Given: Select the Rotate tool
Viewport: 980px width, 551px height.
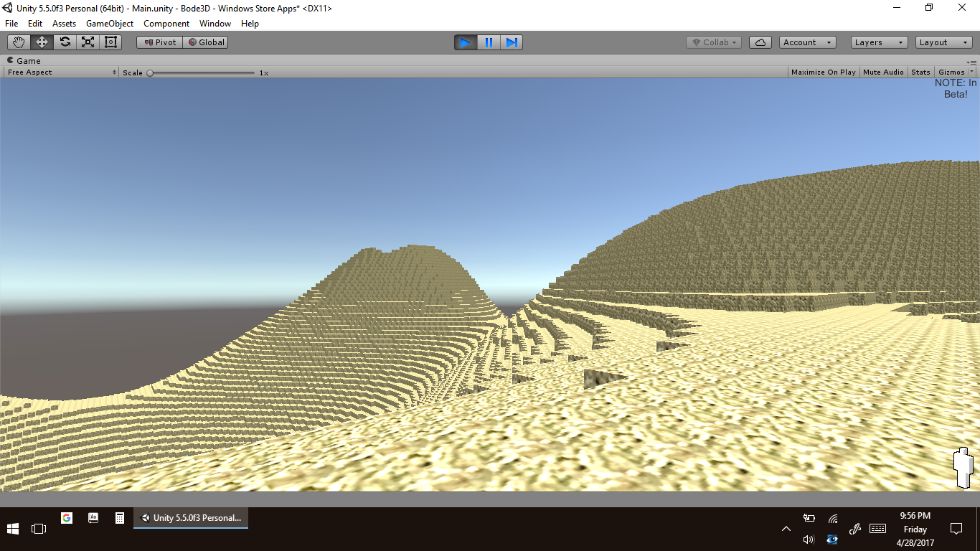Looking at the screenshot, I should [65, 42].
